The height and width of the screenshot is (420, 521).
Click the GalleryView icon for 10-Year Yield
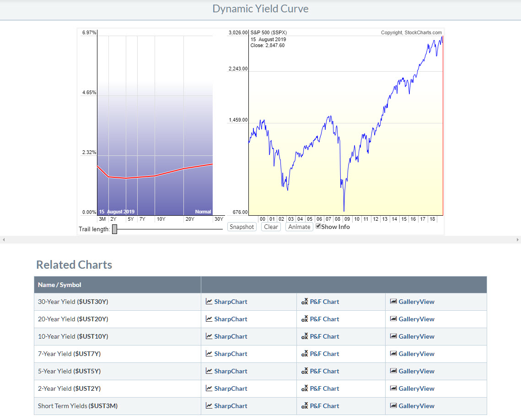(x=393, y=336)
